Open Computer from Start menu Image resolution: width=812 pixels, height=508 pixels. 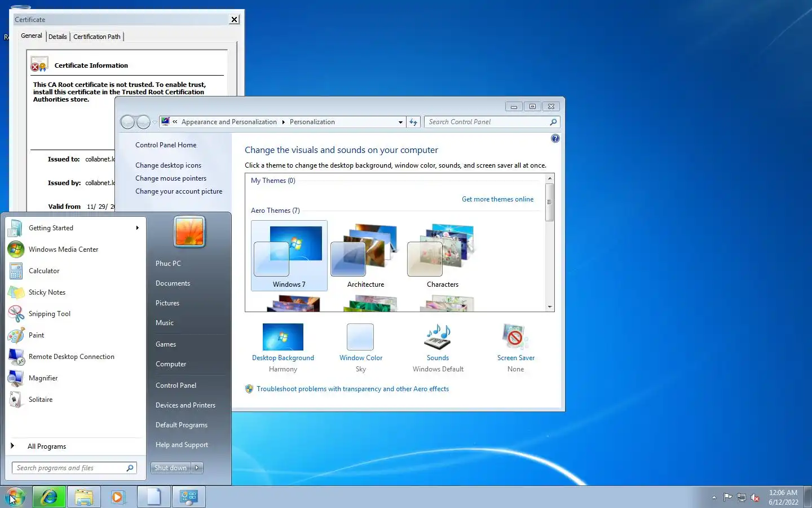coord(171,364)
